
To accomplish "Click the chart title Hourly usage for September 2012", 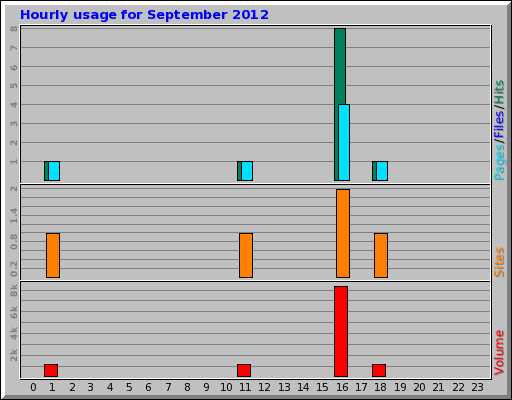I will 144,15.
